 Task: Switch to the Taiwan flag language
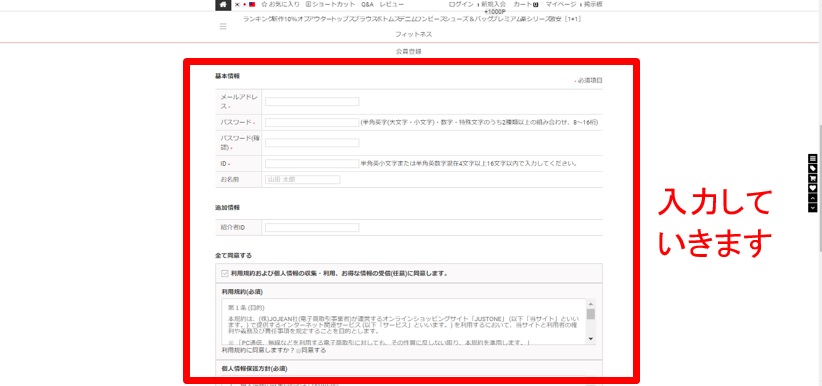[x=252, y=5]
